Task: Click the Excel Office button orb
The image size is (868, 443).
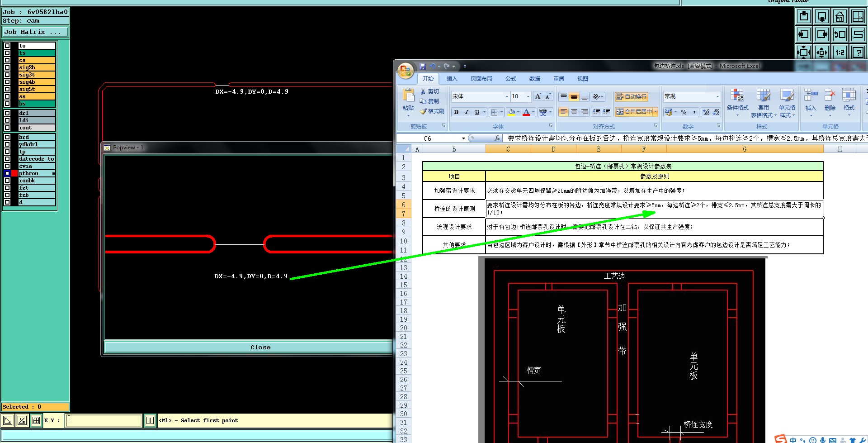Action: pos(406,71)
